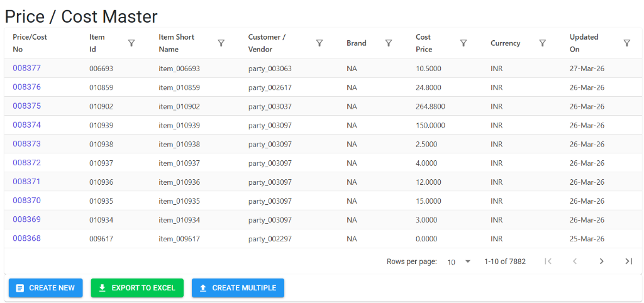This screenshot has width=644, height=303.
Task: Select item id 009617
Action: 101,238
